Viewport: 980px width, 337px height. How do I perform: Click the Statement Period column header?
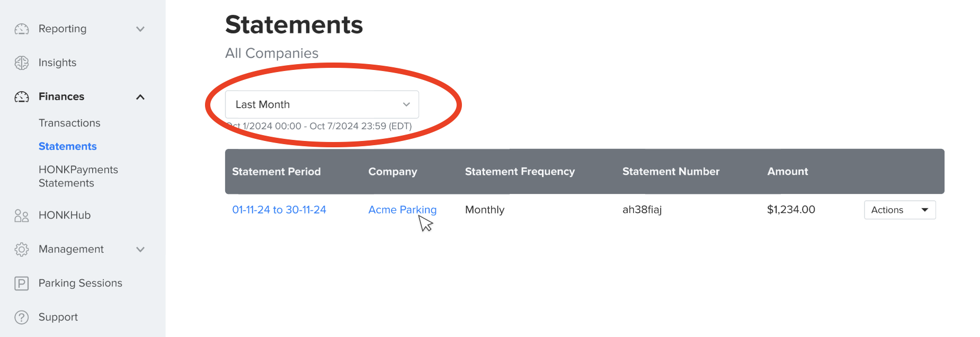(277, 172)
